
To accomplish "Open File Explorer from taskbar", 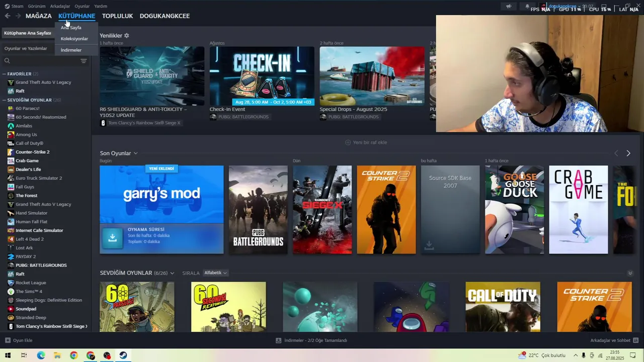I will (x=57, y=355).
